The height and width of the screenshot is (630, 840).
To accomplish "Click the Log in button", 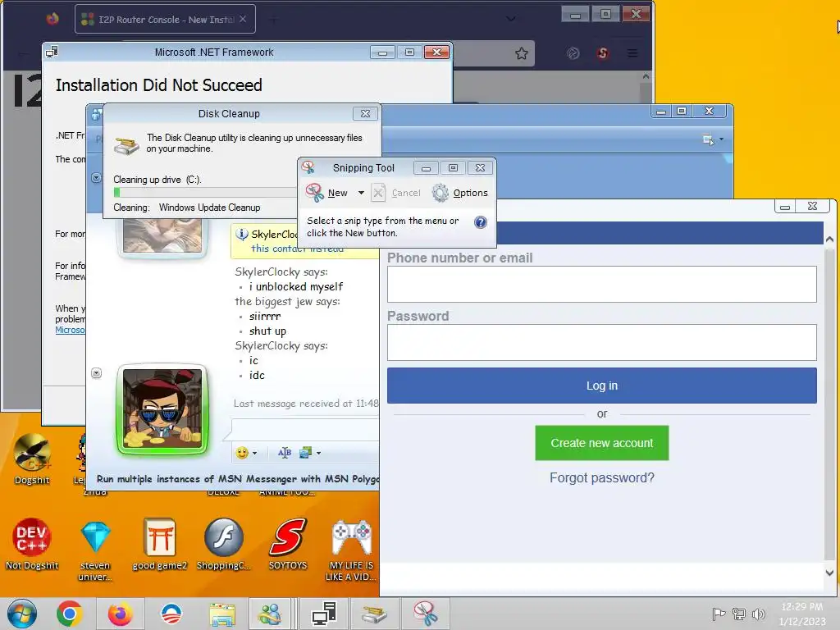I will (601, 386).
